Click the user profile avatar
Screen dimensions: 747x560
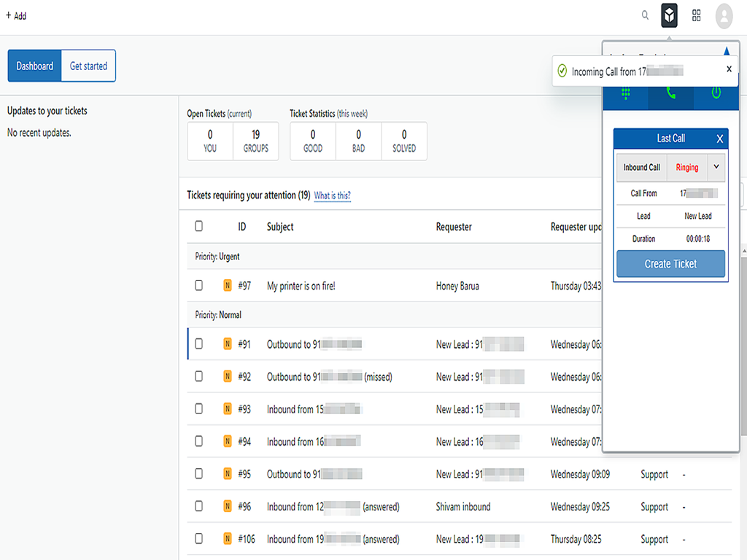[724, 15]
